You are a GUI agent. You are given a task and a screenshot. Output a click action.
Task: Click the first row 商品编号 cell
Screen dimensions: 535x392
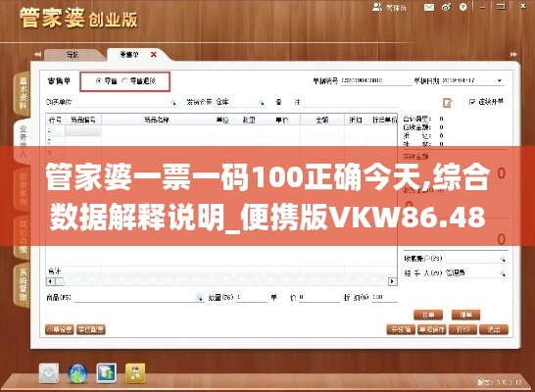click(83, 130)
